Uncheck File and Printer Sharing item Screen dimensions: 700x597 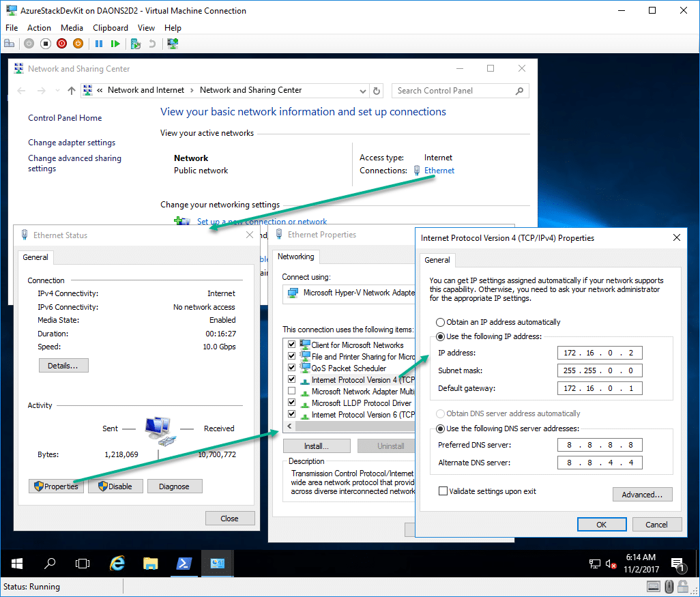tap(291, 356)
